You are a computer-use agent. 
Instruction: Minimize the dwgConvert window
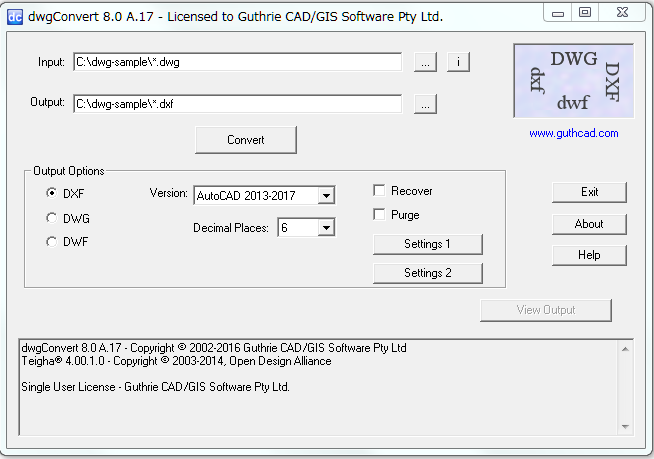click(x=558, y=13)
